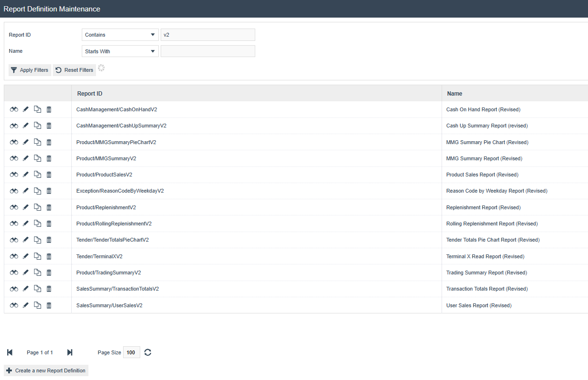Go to the last page of results
This screenshot has width=588, height=380.
coord(70,352)
